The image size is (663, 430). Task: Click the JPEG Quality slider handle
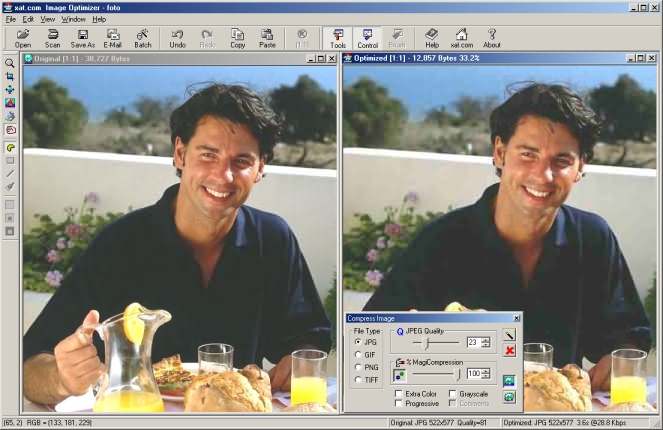coord(427,342)
